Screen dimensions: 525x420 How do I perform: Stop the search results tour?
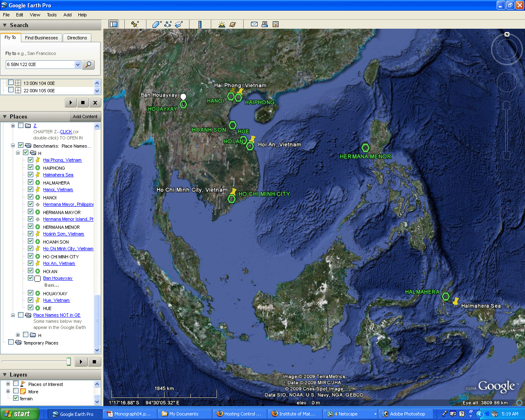coord(83,103)
